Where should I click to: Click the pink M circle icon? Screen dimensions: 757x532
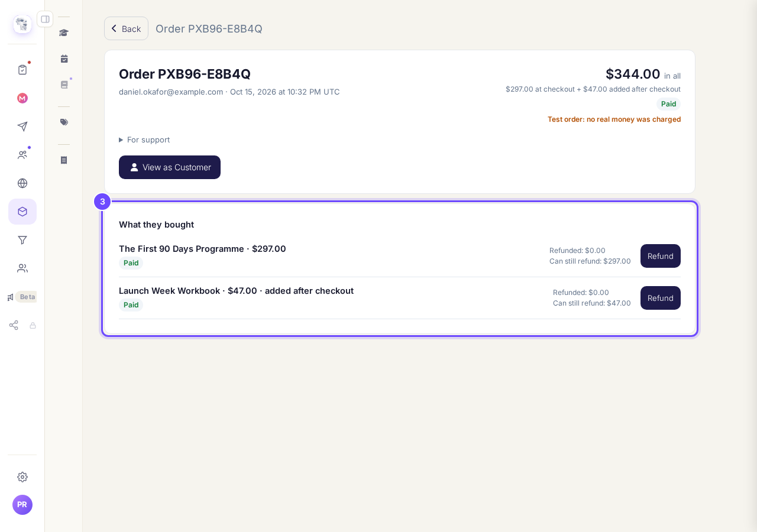pyautogui.click(x=22, y=98)
